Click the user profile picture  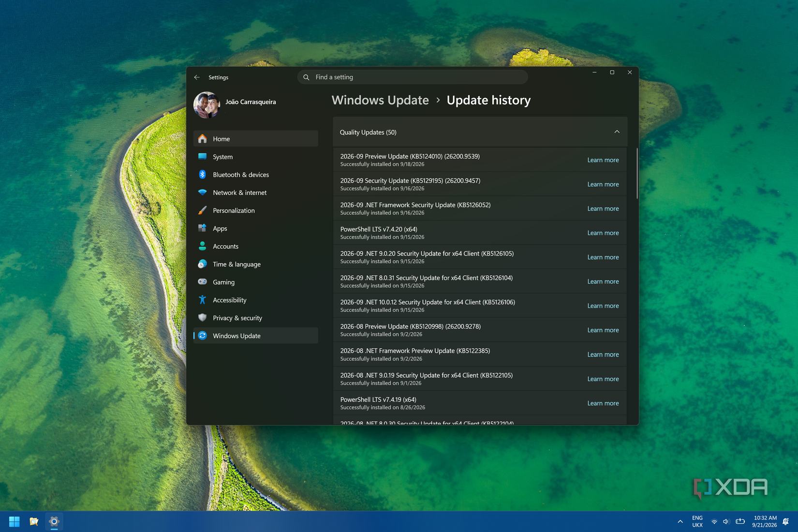tap(207, 105)
